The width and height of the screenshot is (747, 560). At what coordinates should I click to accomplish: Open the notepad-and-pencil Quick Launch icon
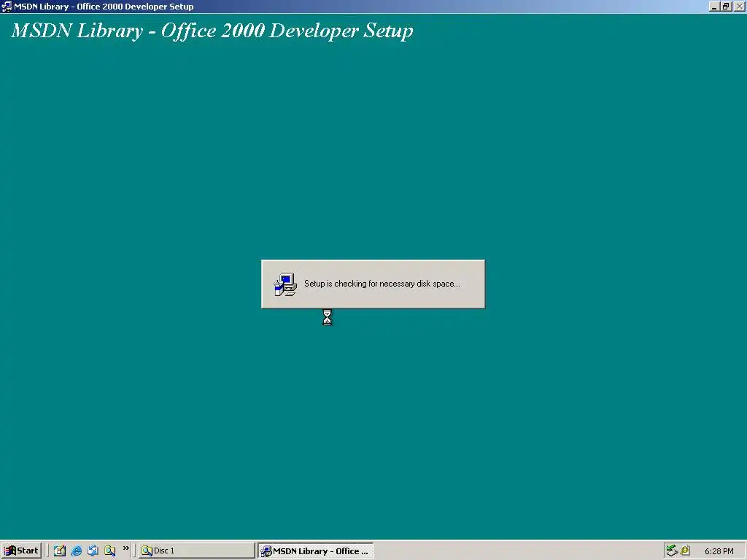60,551
